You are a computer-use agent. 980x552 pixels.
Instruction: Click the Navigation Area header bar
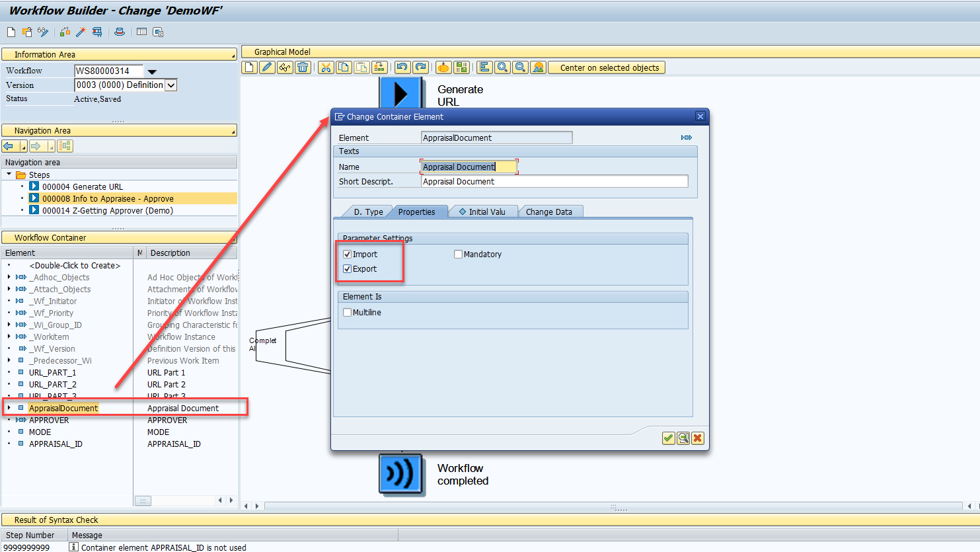point(119,130)
